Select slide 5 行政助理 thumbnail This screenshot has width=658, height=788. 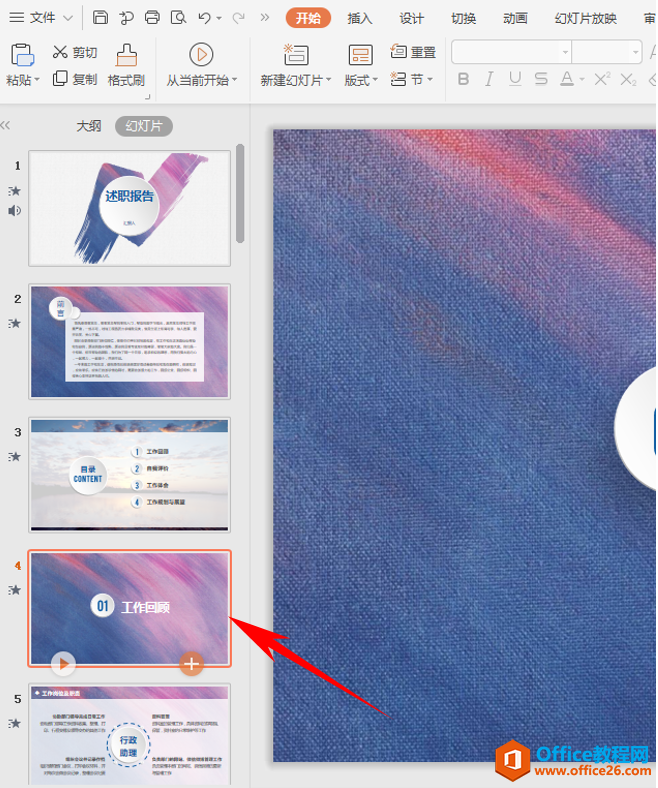pos(130,735)
